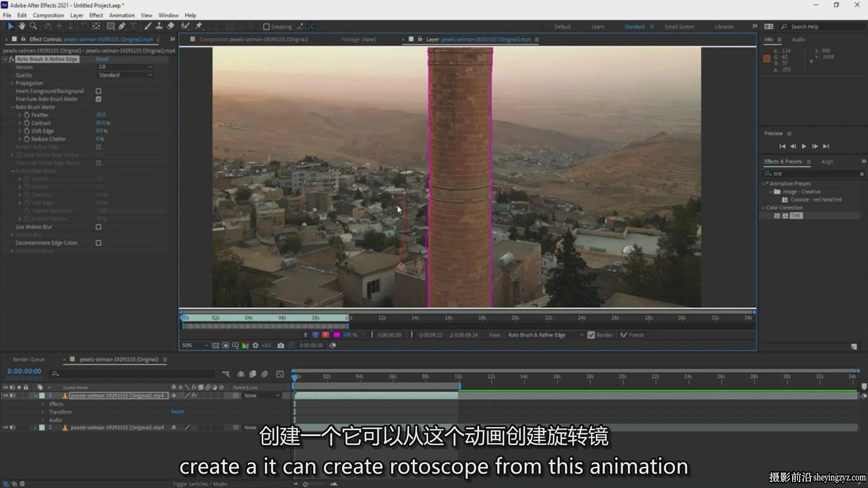Screen dimensions: 868x488
Task: Click the motion blur timeline icon
Action: (x=264, y=374)
